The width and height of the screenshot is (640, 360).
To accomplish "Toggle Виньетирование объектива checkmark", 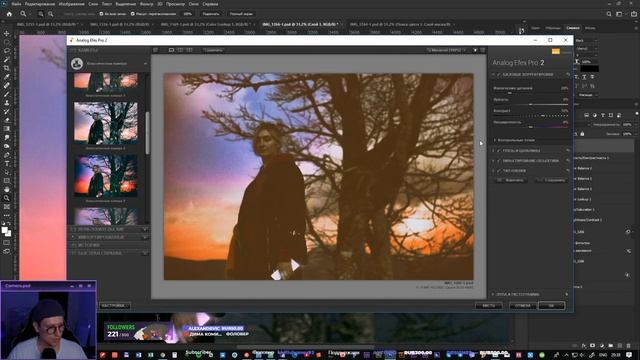I will (x=499, y=161).
